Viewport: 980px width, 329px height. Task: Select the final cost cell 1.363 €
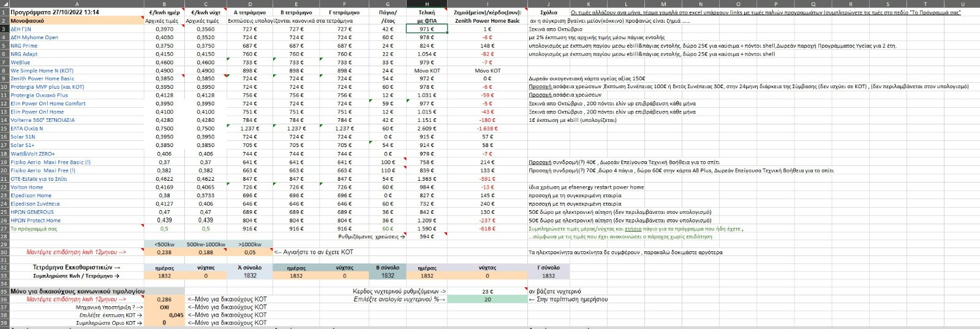click(427, 179)
